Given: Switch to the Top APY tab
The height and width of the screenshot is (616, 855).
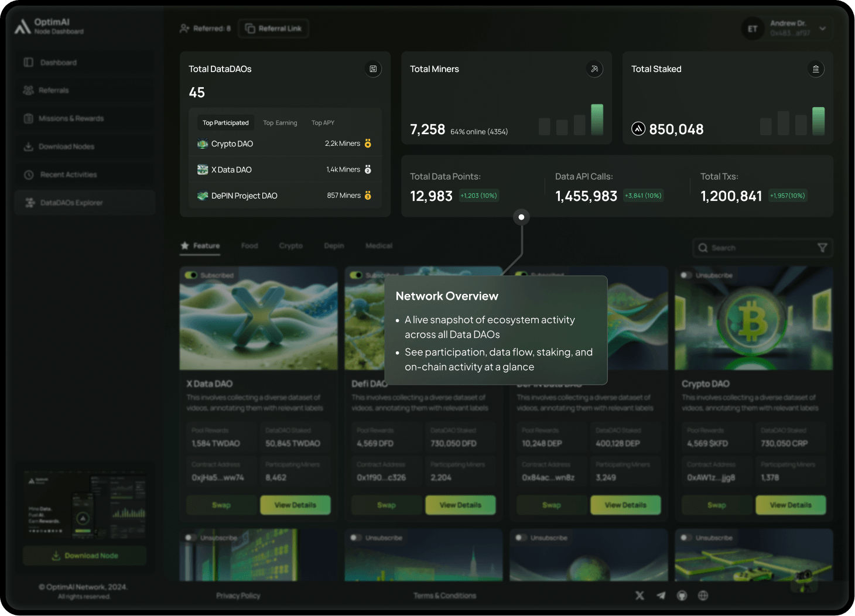Looking at the screenshot, I should point(323,123).
